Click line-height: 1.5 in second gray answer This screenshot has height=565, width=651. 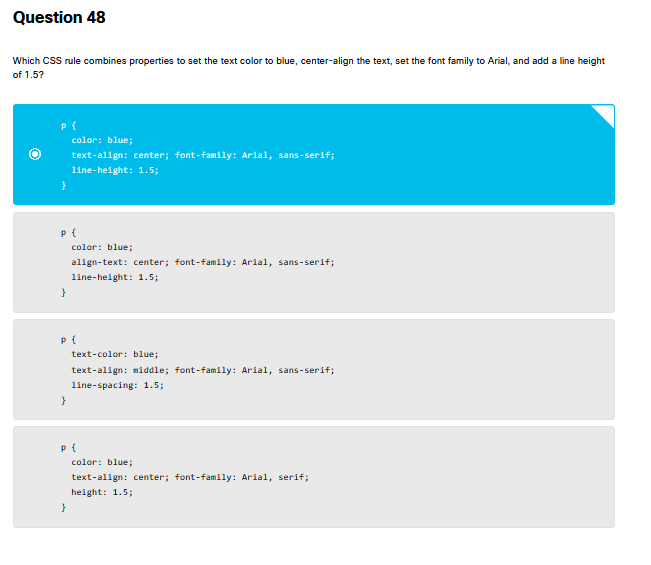coord(114,277)
